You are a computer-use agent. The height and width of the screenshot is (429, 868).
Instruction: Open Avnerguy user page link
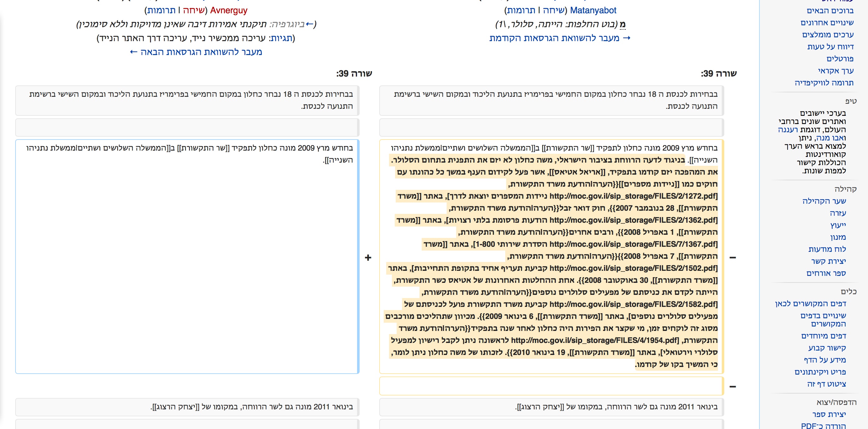229,10
